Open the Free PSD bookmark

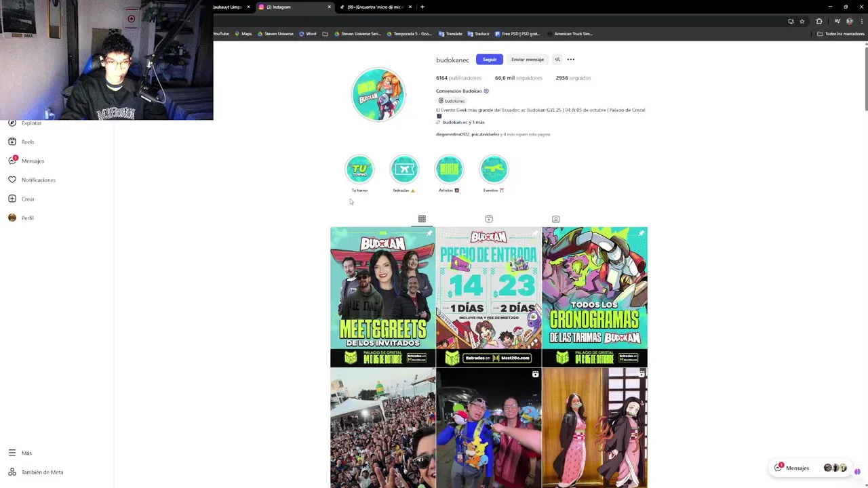(x=517, y=34)
